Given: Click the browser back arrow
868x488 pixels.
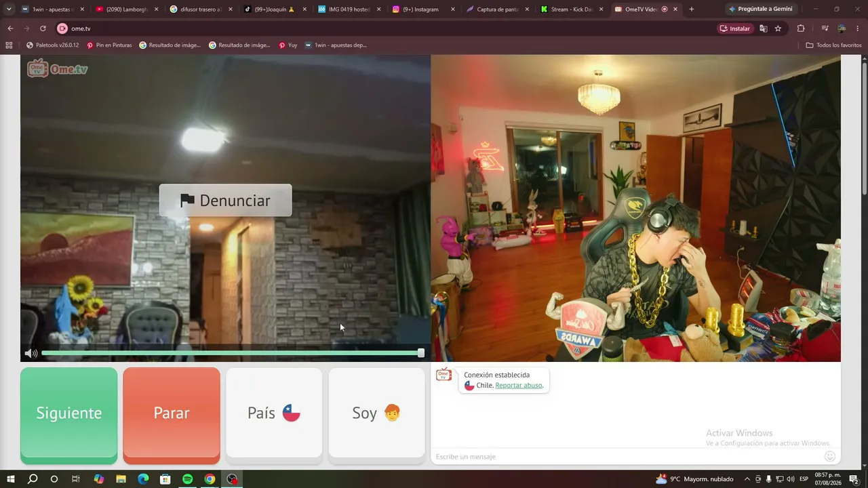Looking at the screenshot, I should (10, 28).
